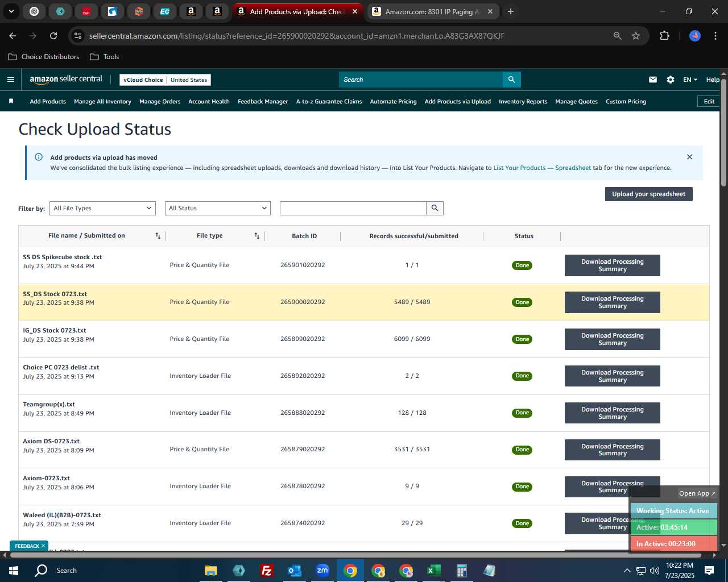Open the messages envelope icon
Image resolution: width=728 pixels, height=582 pixels.
[653, 80]
